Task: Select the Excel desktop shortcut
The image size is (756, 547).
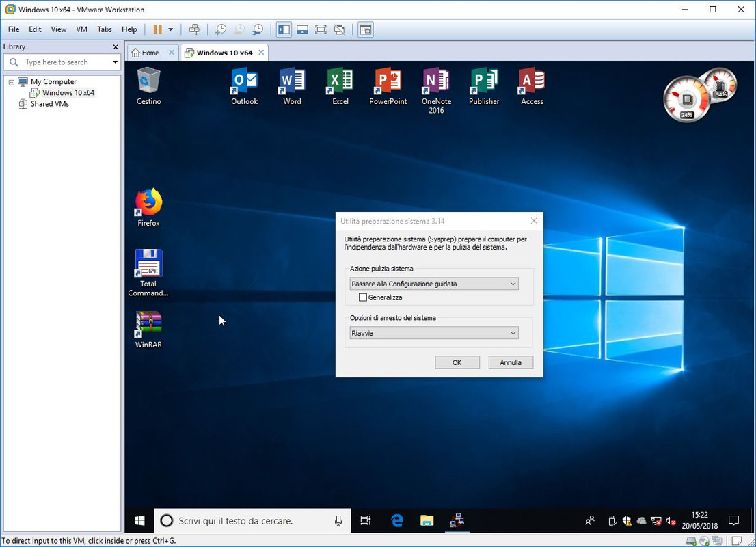Action: [340, 87]
